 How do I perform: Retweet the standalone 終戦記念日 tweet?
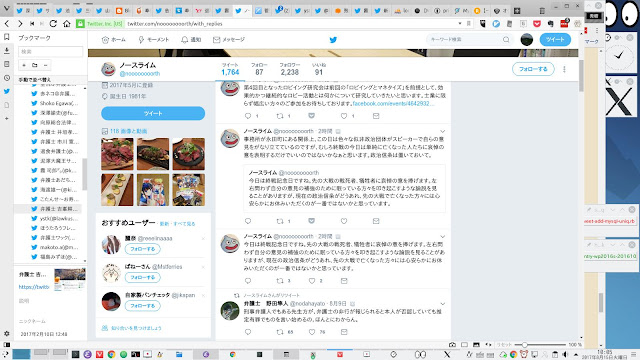click(280, 281)
